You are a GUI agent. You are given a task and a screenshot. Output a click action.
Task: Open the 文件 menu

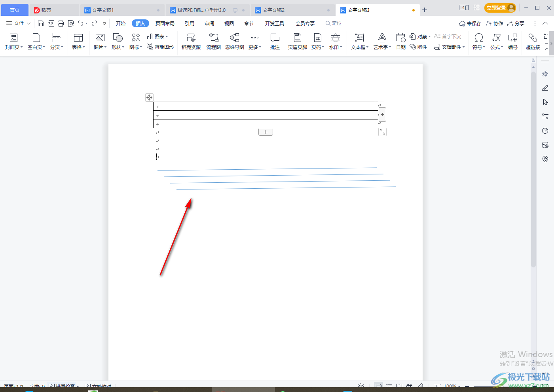[18, 23]
